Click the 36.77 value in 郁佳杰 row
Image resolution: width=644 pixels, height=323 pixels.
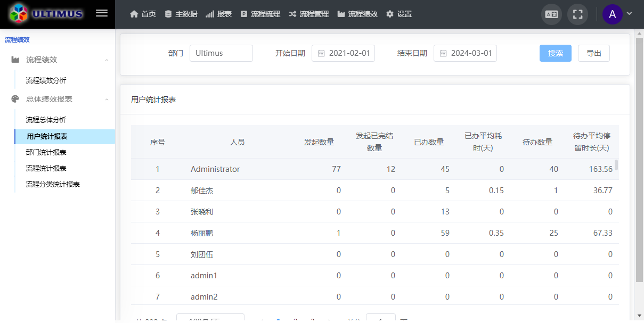603,191
